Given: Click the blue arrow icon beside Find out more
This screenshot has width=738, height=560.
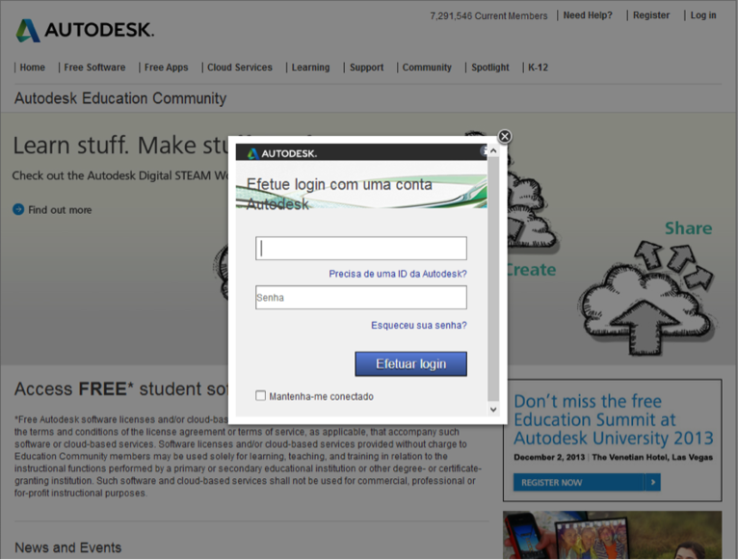Looking at the screenshot, I should point(18,209).
